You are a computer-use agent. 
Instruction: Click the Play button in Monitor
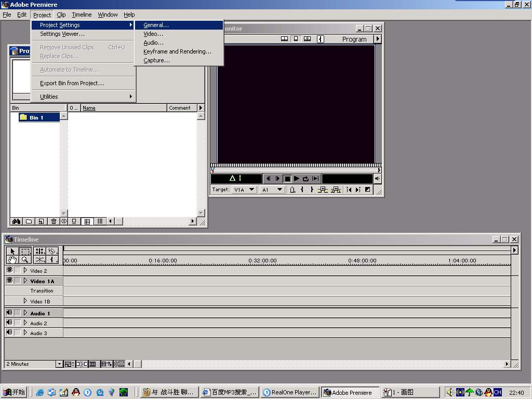click(296, 179)
